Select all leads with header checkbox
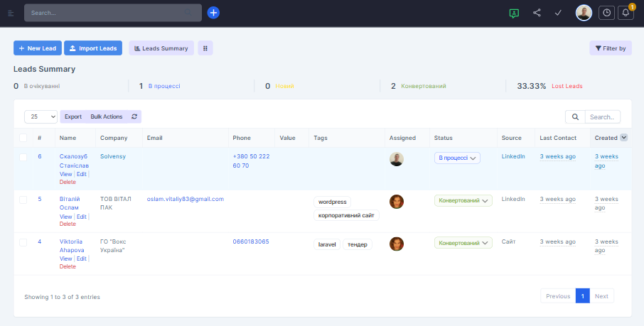The image size is (644, 326). click(x=23, y=138)
